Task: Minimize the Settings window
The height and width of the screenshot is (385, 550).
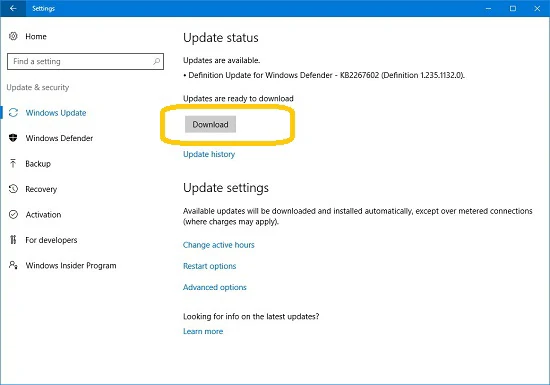Action: tap(488, 8)
